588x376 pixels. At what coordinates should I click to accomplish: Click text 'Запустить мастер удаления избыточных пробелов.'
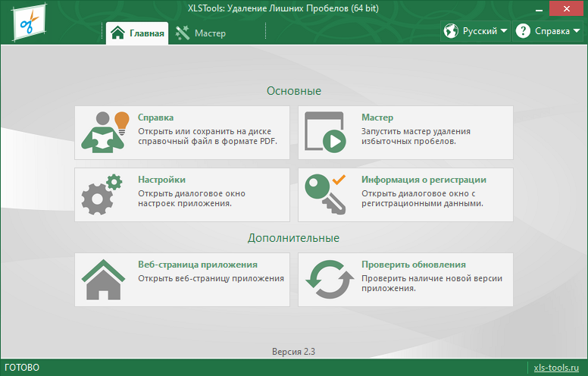[416, 136]
